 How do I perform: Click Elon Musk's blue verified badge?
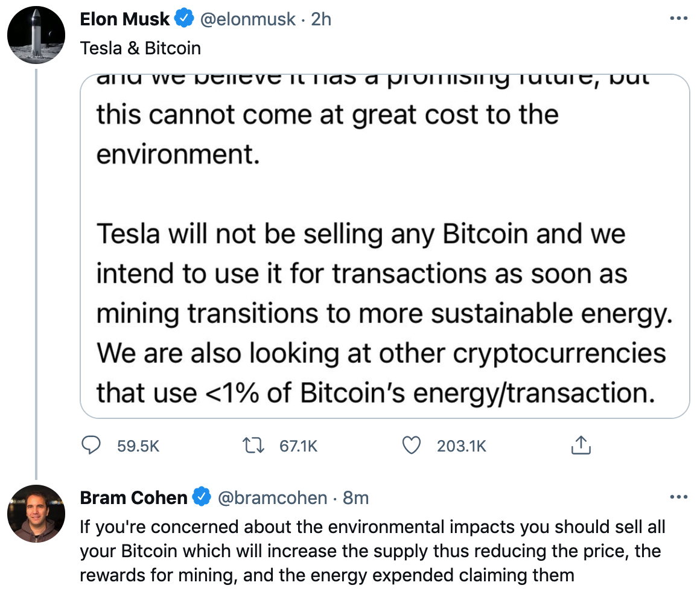[184, 19]
